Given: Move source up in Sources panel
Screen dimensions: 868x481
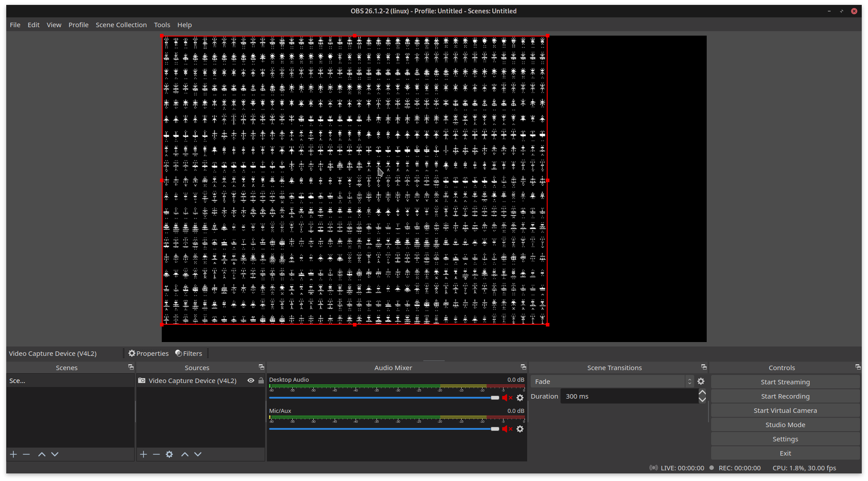Looking at the screenshot, I should tap(185, 454).
